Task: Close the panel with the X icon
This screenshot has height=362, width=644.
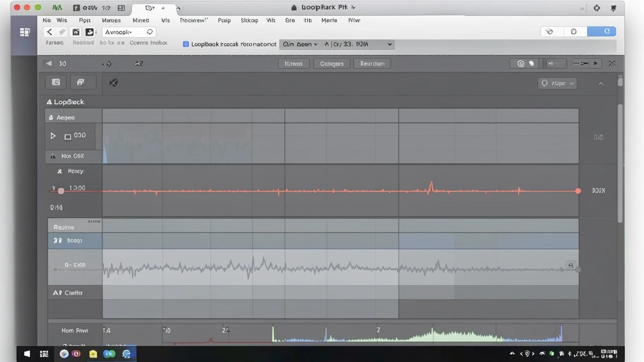Action: point(612,64)
